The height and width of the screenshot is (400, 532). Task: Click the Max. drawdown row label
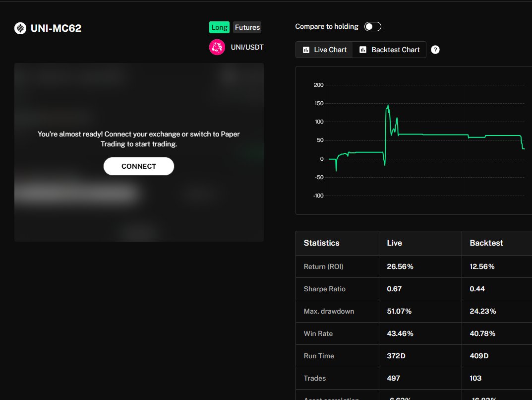click(329, 311)
